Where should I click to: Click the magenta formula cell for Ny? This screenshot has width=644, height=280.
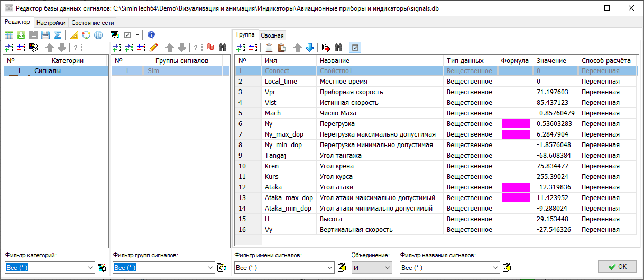516,124
